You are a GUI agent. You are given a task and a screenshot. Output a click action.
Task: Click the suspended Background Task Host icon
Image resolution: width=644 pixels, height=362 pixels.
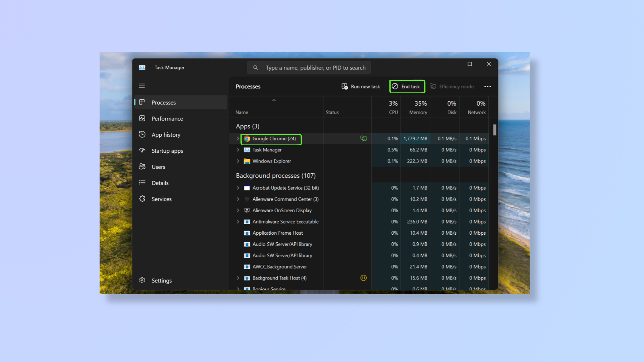pos(363,278)
